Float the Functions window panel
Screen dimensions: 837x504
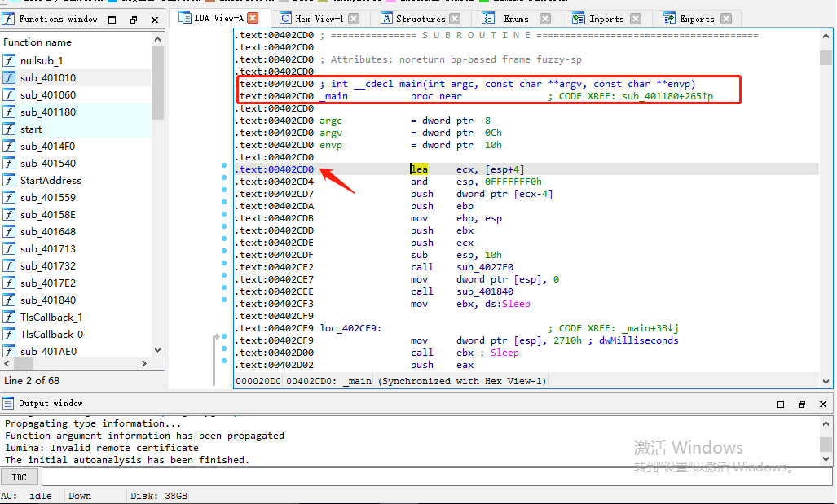pyautogui.click(x=134, y=20)
